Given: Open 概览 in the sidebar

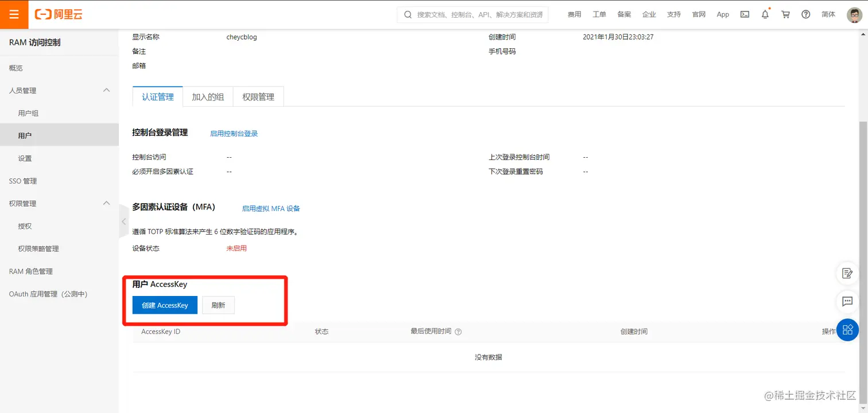Looking at the screenshot, I should pos(59,68).
